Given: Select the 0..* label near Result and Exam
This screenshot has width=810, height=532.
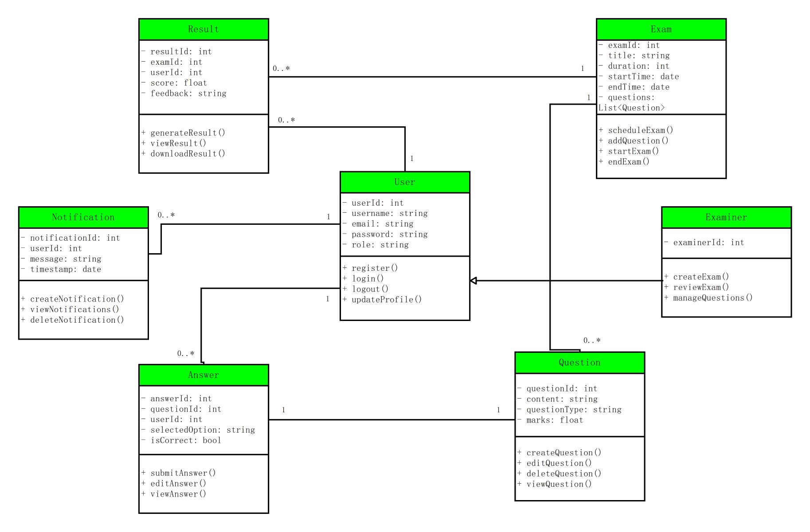Looking at the screenshot, I should click(x=281, y=69).
